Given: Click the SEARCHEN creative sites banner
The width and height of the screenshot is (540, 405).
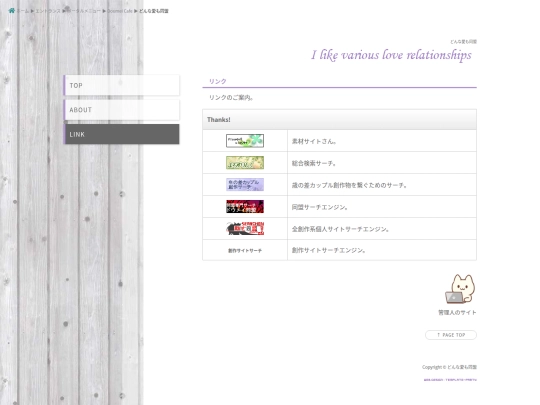Looking at the screenshot, I should 245,229.
